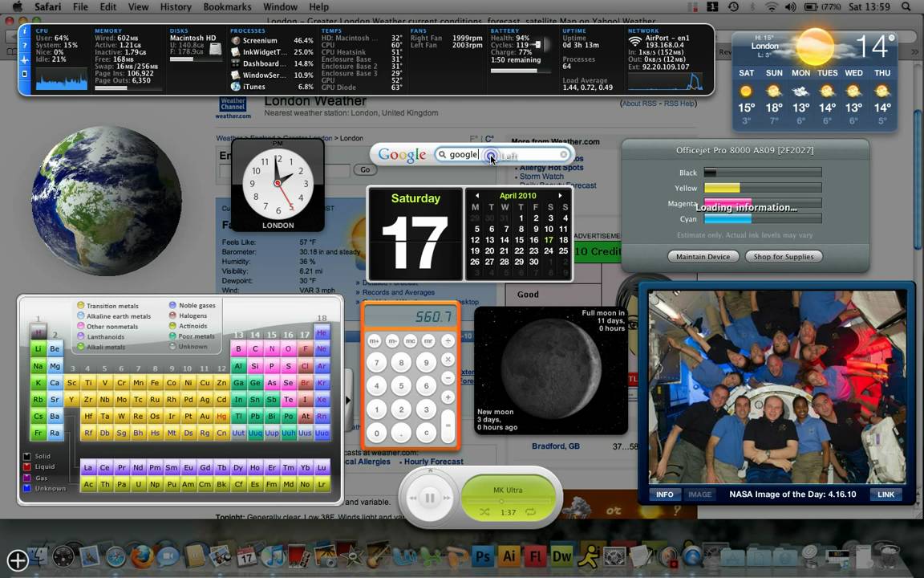The width and height of the screenshot is (924, 578).
Task: Select Gold (Au) in the periodic table
Action: [x=205, y=416]
